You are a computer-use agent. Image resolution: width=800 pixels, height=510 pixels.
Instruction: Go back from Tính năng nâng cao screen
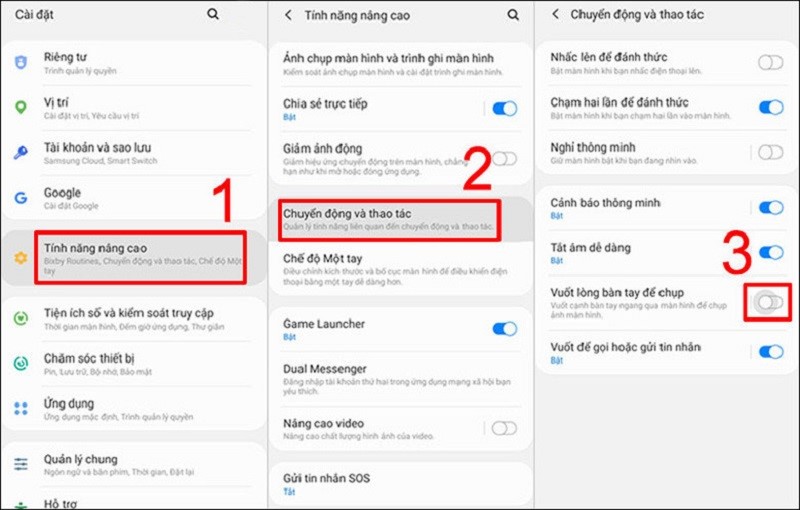point(288,15)
